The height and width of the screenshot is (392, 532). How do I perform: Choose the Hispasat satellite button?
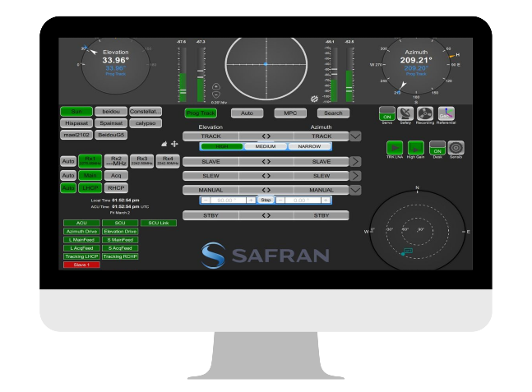76,123
